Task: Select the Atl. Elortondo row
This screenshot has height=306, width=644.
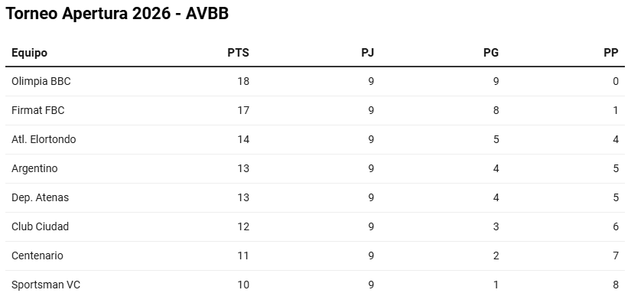Action: (x=44, y=139)
